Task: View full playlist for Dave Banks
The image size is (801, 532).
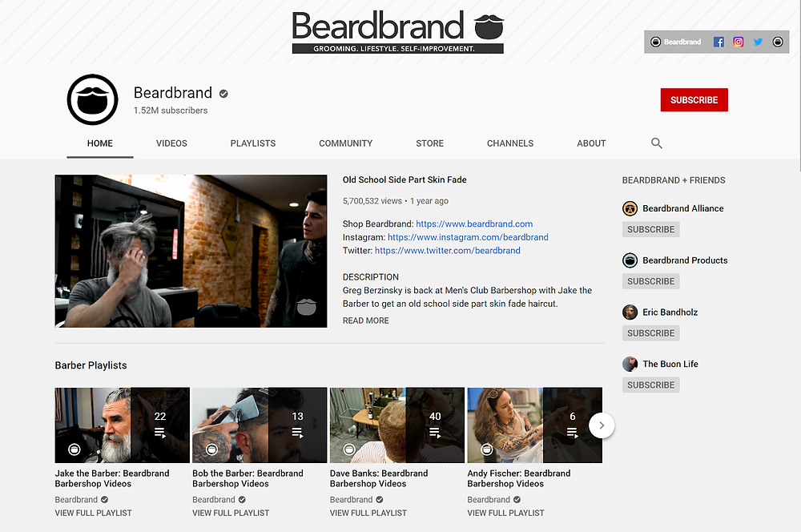Action: pyautogui.click(x=368, y=513)
